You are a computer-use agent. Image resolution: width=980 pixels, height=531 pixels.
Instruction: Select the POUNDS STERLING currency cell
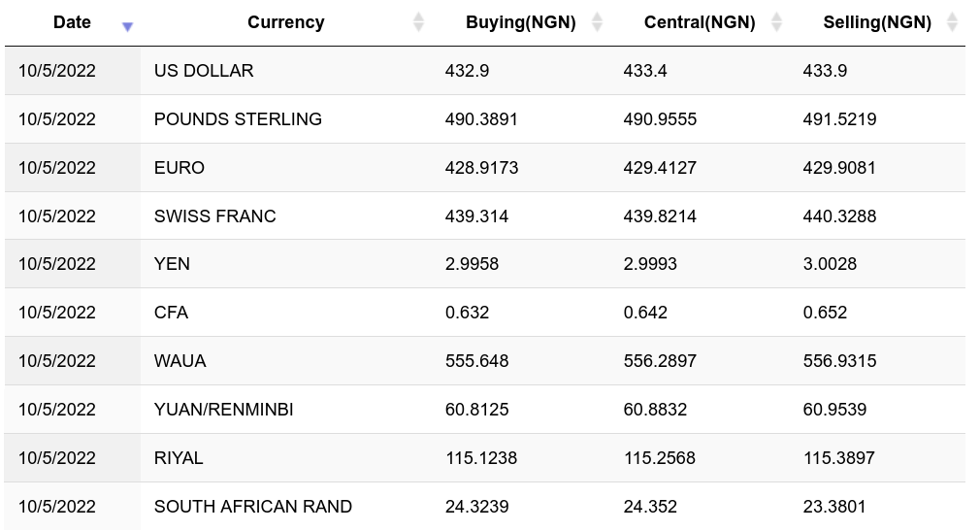238,119
